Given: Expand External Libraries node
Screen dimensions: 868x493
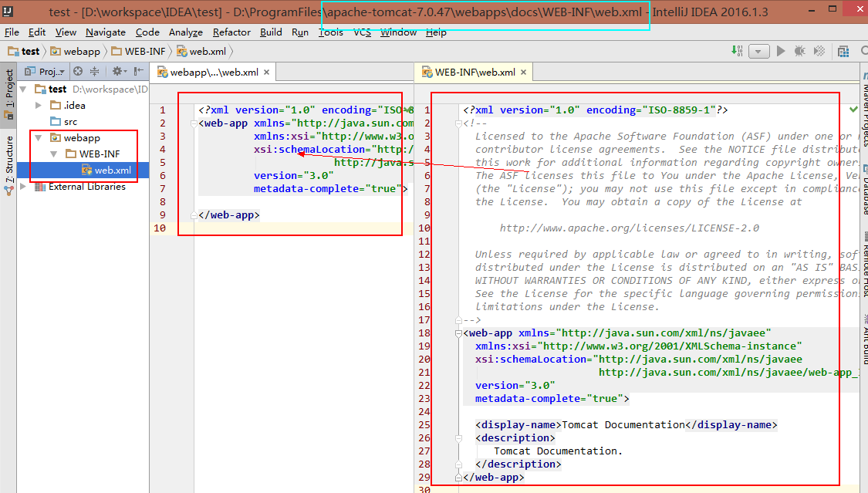Looking at the screenshot, I should [x=23, y=187].
